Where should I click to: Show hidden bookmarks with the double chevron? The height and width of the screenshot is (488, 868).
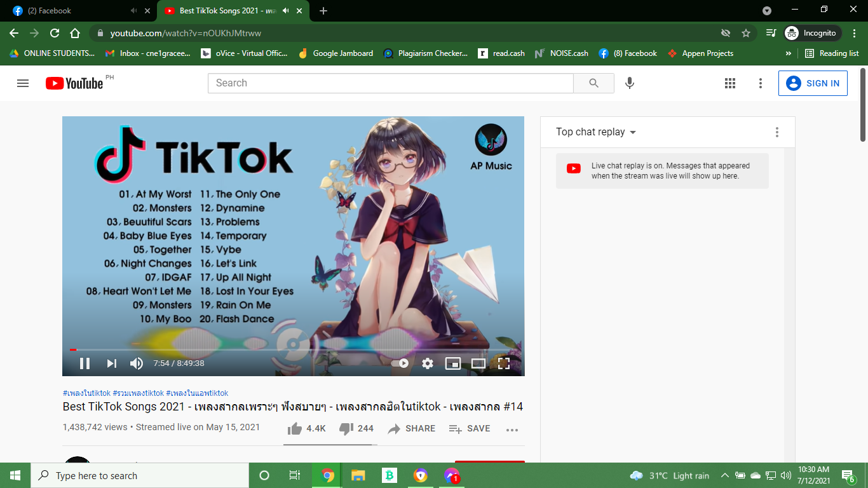tap(789, 53)
